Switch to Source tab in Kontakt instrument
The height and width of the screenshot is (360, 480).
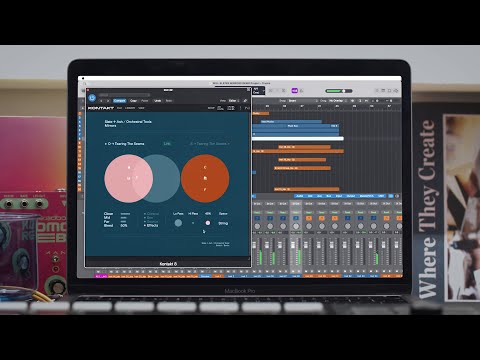[x=151, y=222]
